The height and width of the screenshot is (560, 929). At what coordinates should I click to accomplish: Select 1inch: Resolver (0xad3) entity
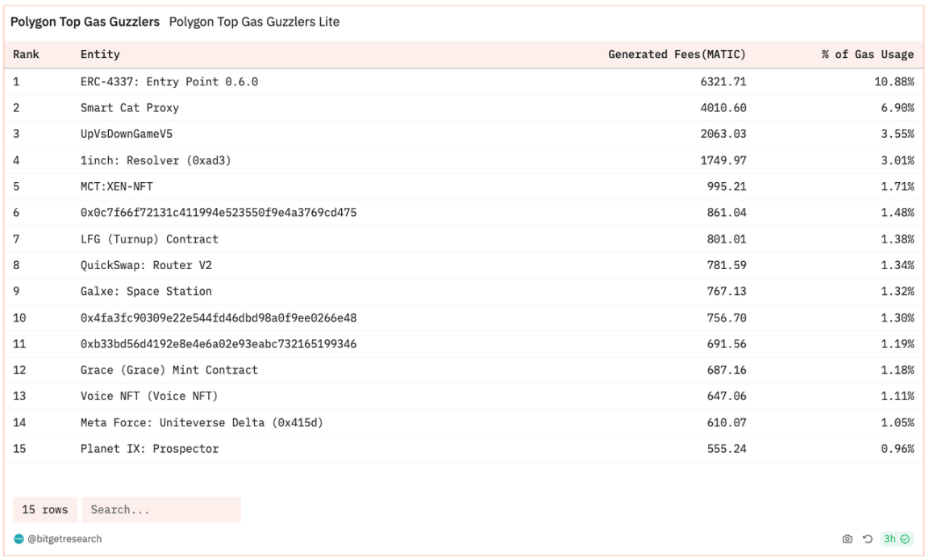point(156,160)
